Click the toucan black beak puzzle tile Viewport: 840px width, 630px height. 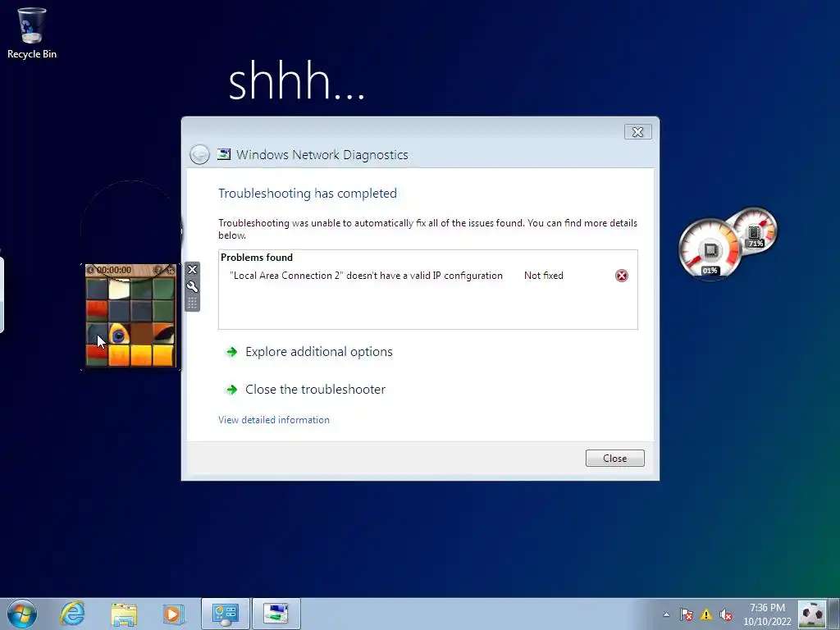point(163,333)
